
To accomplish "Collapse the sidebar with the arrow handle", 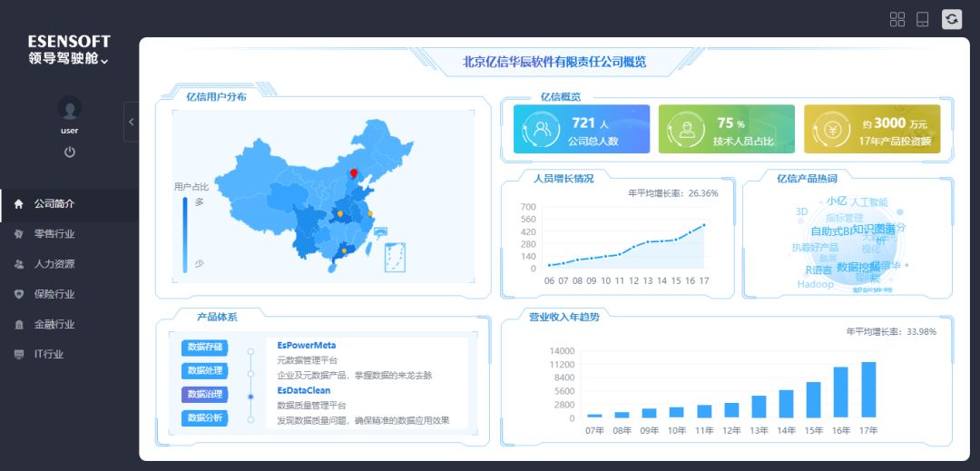I will 131,122.
